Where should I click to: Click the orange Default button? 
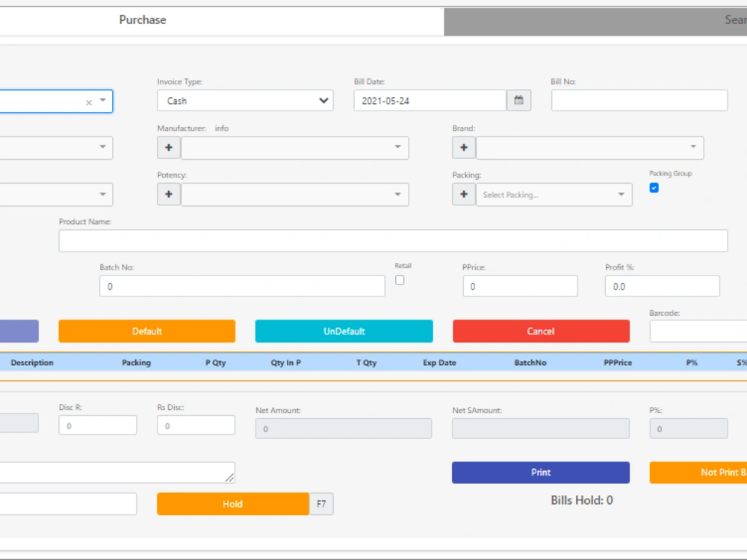[x=146, y=331]
